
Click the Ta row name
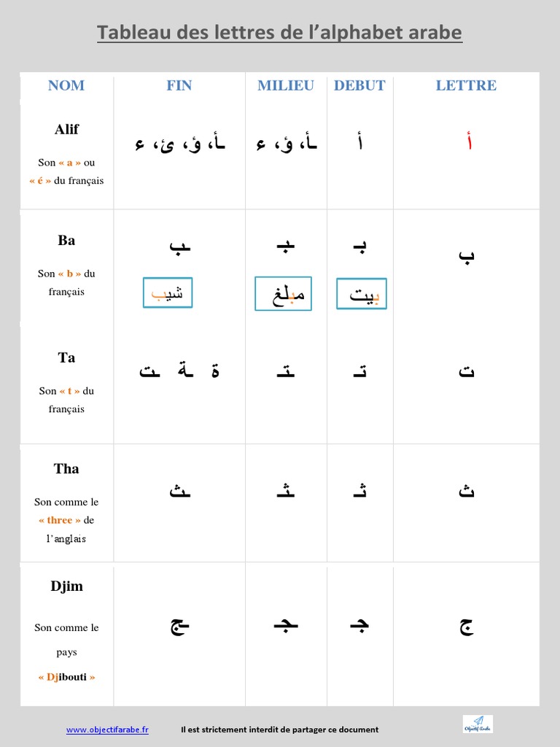(x=66, y=357)
